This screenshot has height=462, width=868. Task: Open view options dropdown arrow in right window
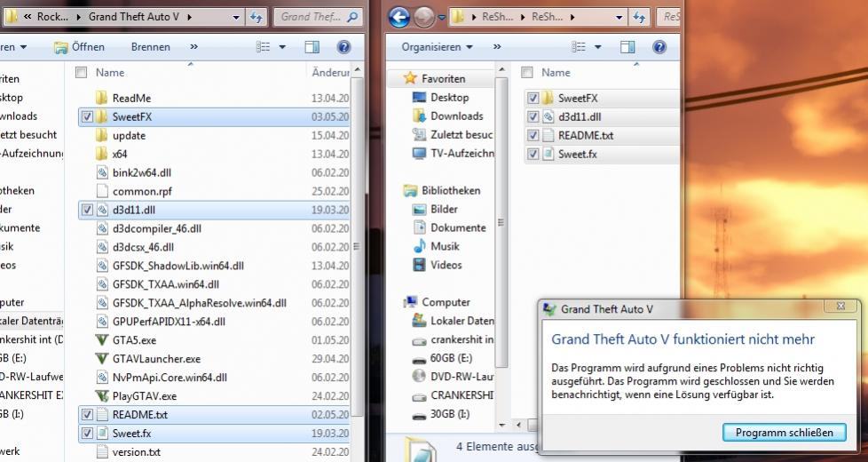(598, 47)
